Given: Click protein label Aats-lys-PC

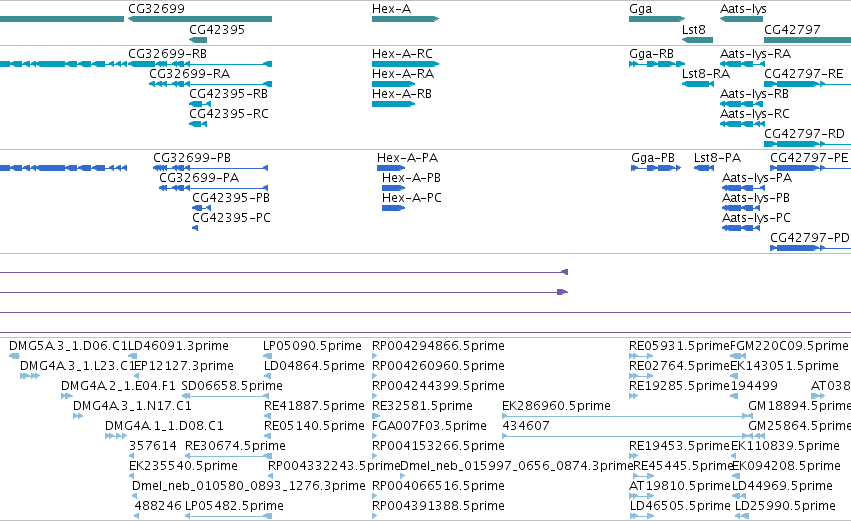Looking at the screenshot, I should point(756,218).
